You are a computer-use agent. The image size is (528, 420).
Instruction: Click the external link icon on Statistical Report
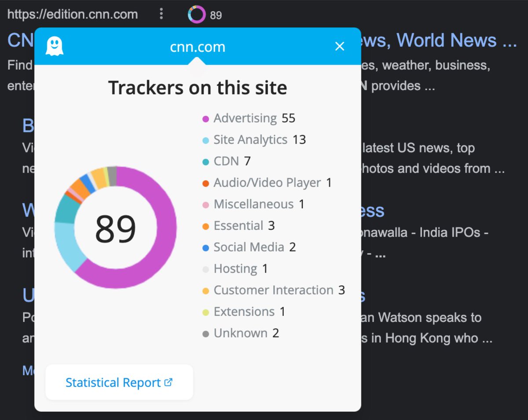[168, 382]
